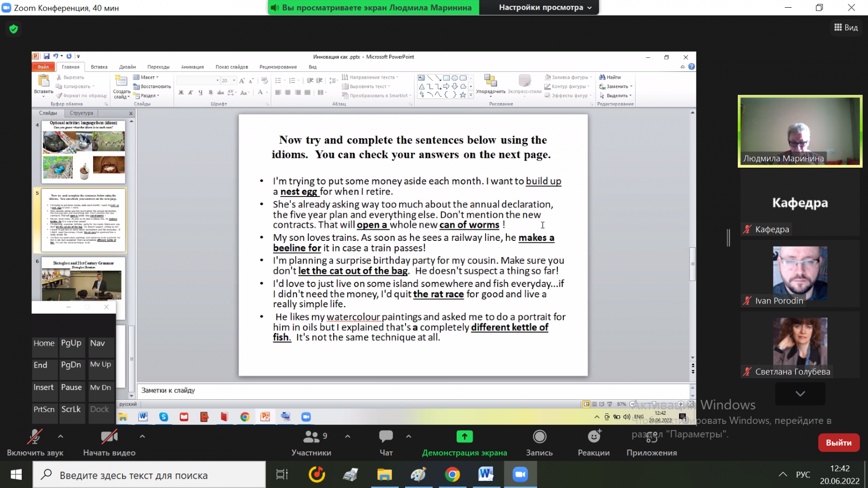Switch input language РУС
This screenshot has height=488, width=868.
[803, 475]
